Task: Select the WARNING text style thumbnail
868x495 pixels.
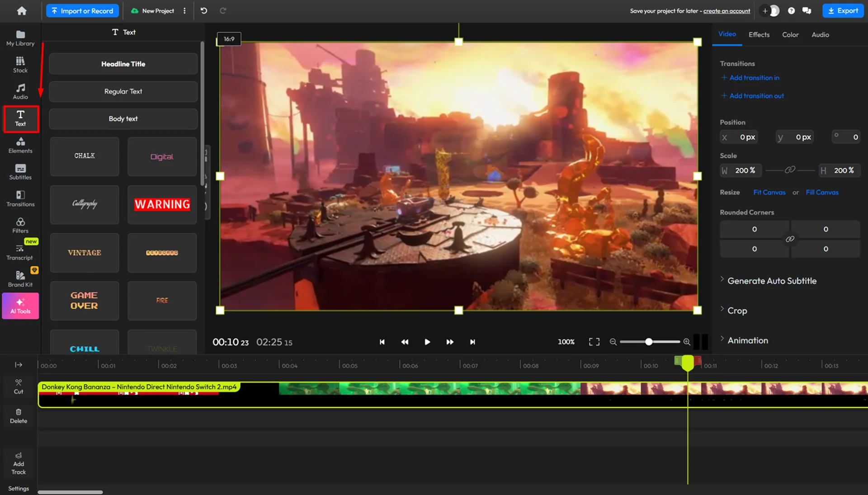Action: coord(162,204)
